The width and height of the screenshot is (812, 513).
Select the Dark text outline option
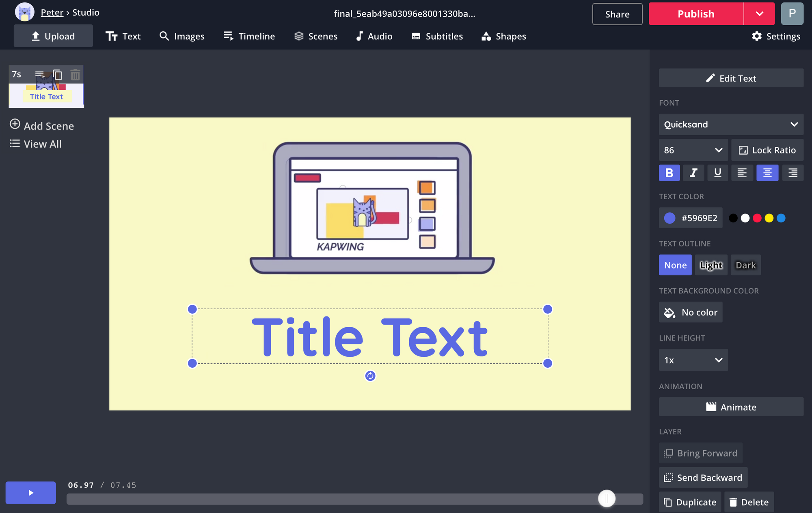tap(745, 265)
